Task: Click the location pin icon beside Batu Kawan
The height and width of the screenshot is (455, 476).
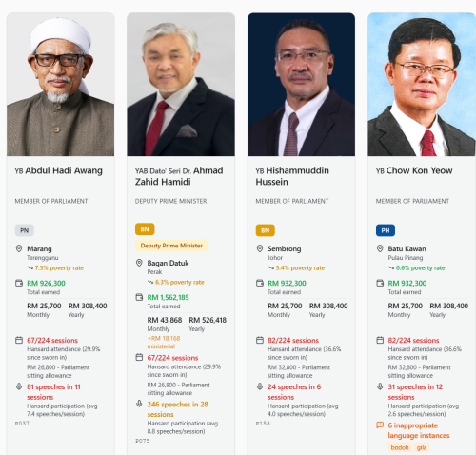Action: point(380,248)
